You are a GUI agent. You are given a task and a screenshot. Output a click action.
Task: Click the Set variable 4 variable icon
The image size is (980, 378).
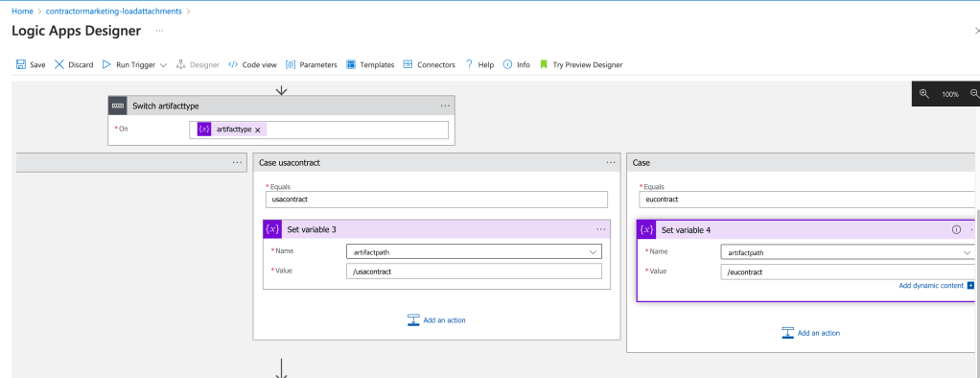647,229
